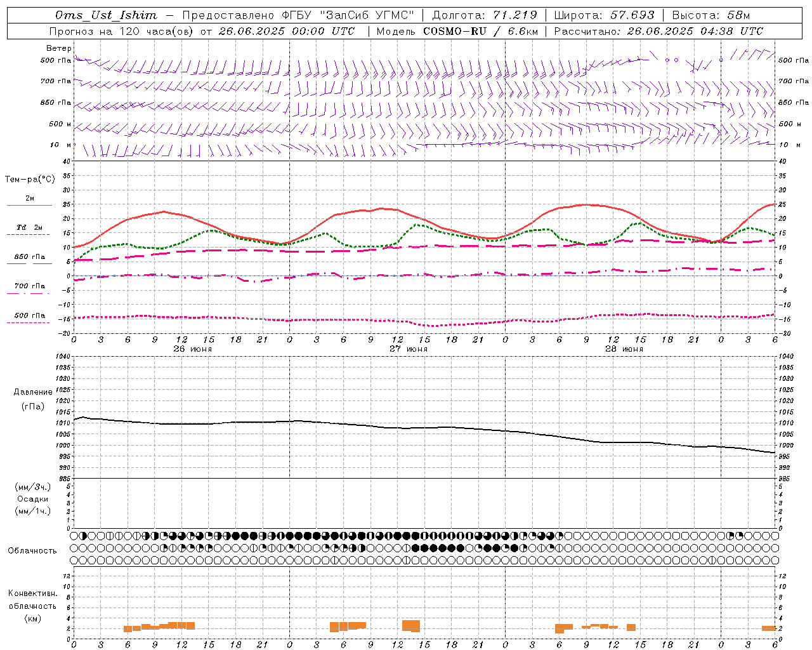The height and width of the screenshot is (650, 812).
Task: Click the Тем-ра(°C) axis title
Action: click(x=30, y=180)
